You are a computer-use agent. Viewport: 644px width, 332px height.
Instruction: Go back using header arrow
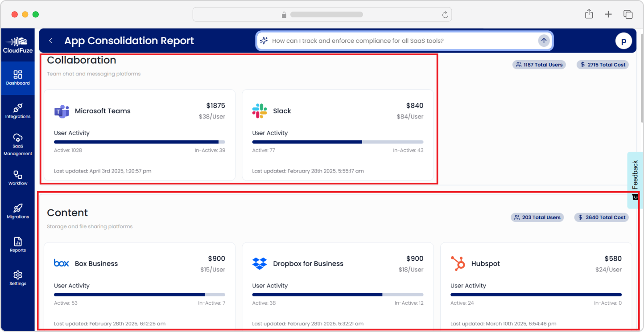[51, 41]
